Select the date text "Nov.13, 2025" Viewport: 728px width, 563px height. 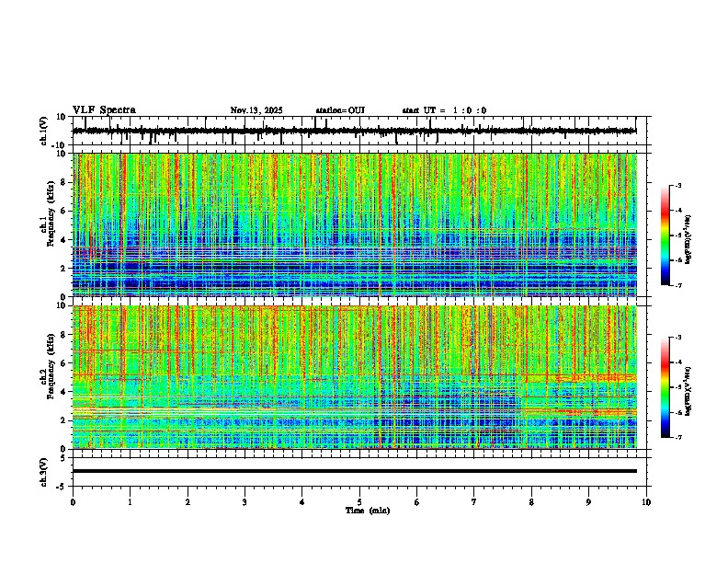256,110
